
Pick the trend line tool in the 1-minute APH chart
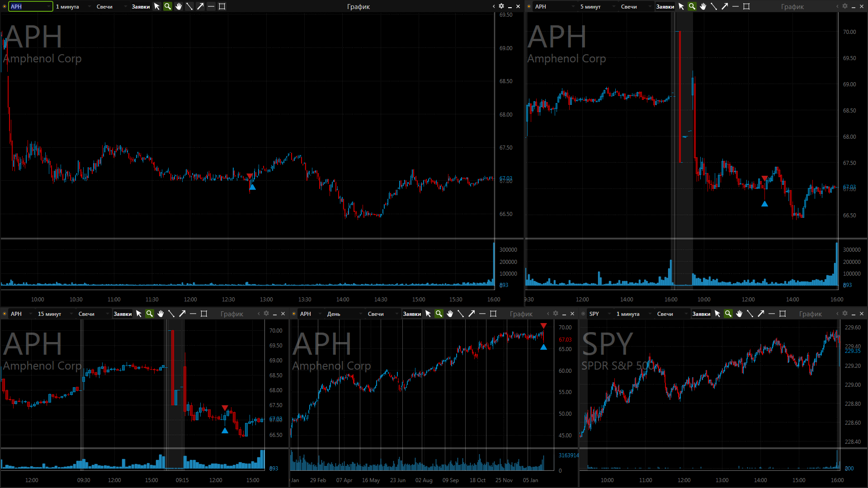point(189,6)
